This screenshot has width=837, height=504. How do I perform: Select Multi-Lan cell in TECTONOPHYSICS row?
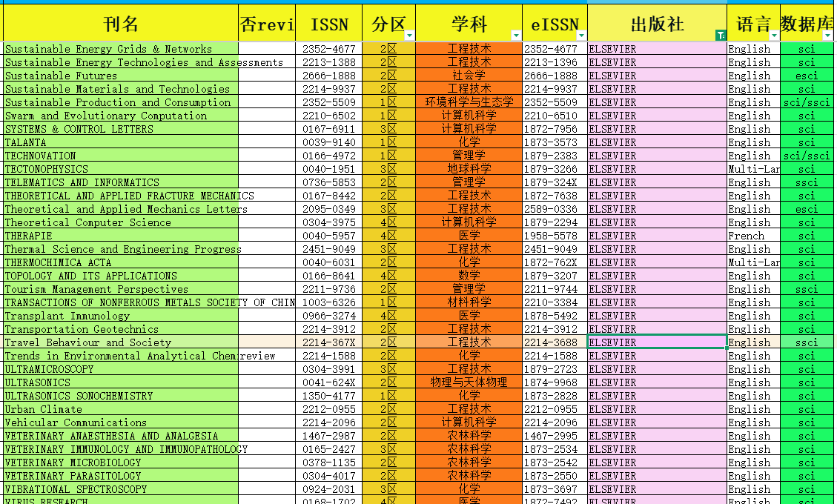[x=753, y=169]
